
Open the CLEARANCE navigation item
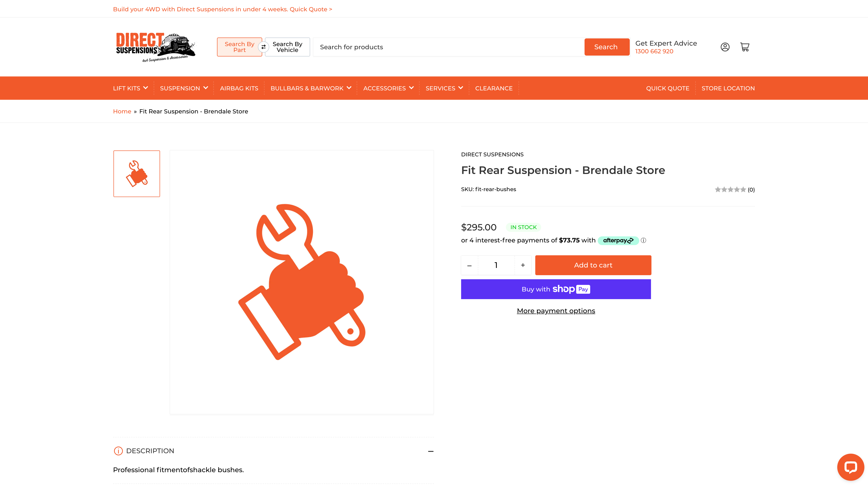pyautogui.click(x=494, y=88)
